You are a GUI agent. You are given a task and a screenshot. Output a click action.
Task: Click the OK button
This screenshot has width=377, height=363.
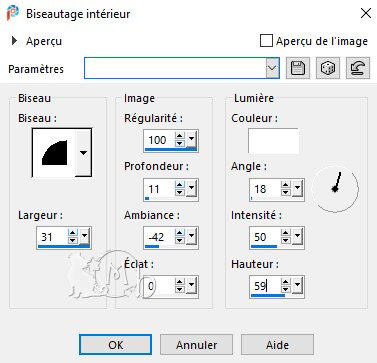[x=115, y=345]
